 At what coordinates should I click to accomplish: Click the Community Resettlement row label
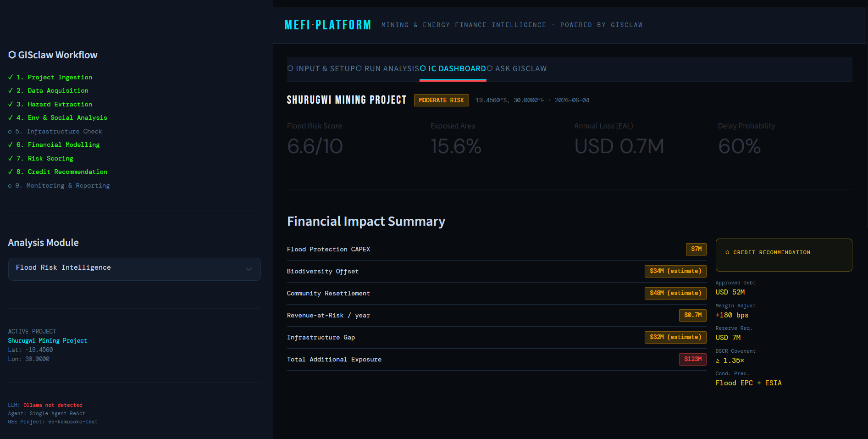(328, 294)
